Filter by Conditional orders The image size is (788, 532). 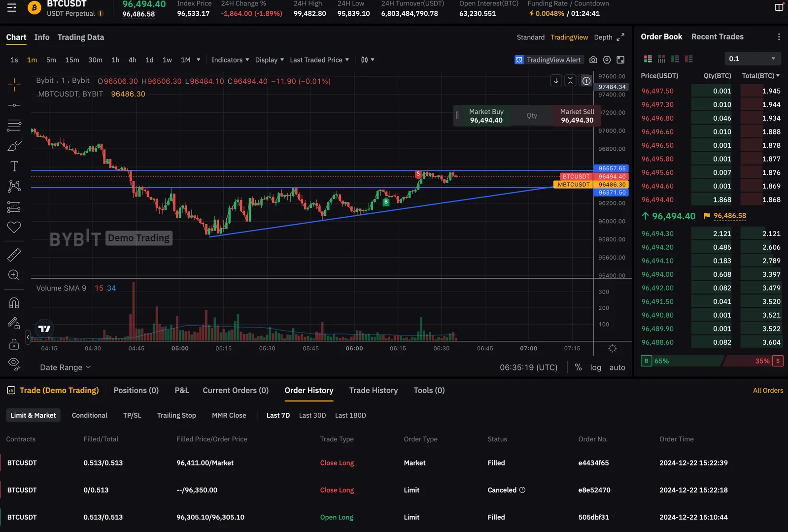90,415
